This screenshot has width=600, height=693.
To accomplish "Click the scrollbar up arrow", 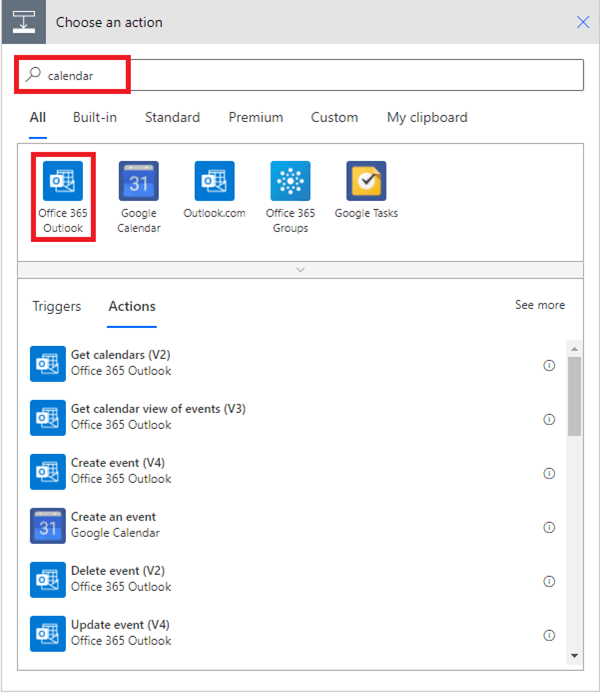I will (574, 349).
